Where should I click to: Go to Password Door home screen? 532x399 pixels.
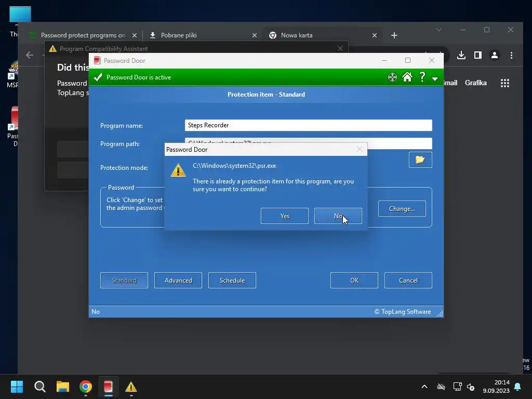[x=407, y=77]
